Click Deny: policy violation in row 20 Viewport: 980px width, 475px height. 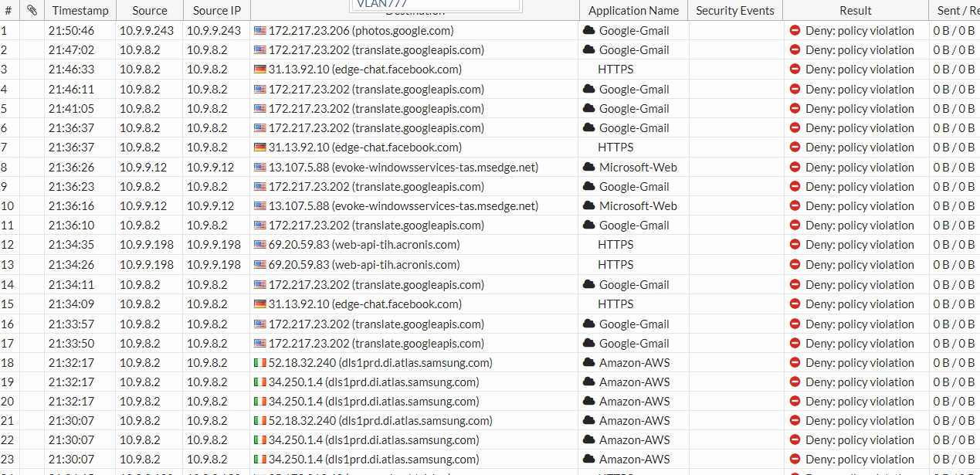pos(860,402)
